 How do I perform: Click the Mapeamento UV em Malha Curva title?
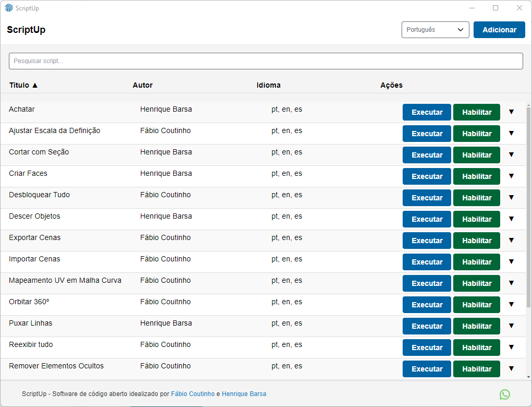pos(65,280)
